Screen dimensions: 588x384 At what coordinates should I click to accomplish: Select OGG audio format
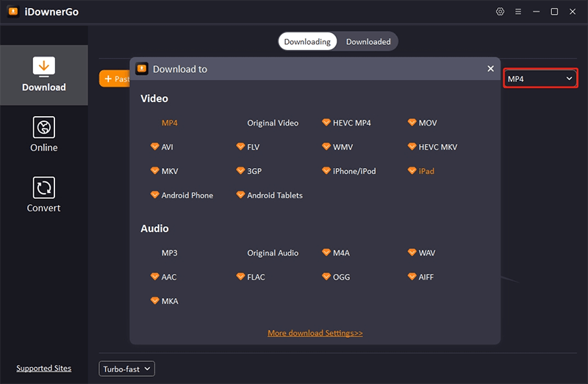pos(341,277)
